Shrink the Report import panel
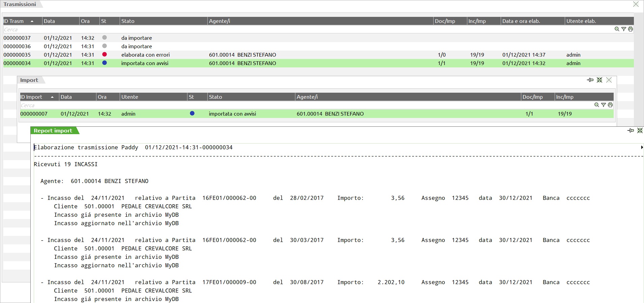Screen dimensions: 644x303 (640, 130)
